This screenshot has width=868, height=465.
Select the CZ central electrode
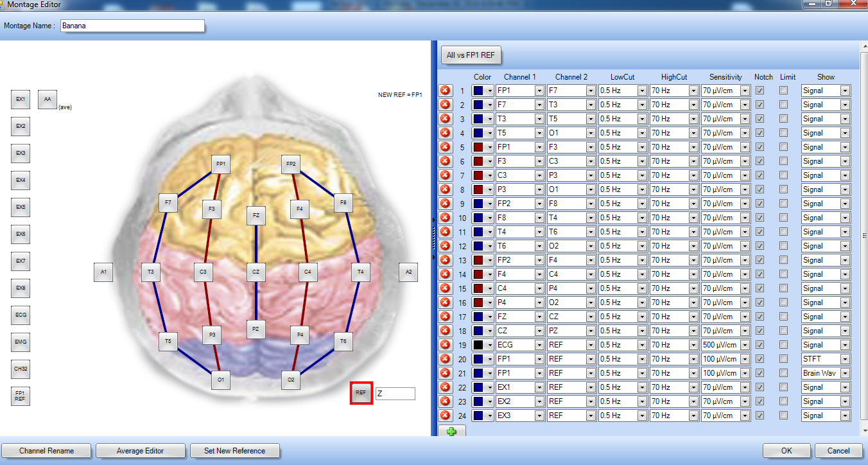pyautogui.click(x=256, y=272)
